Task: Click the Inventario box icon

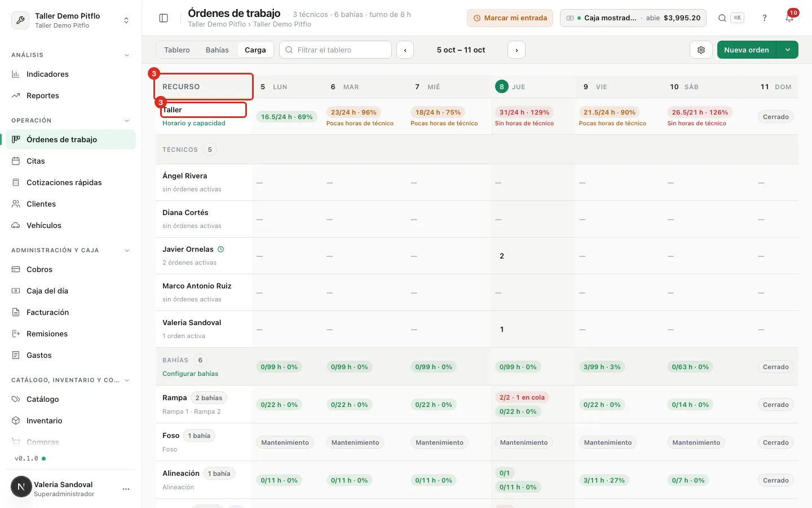Action: coord(16,421)
